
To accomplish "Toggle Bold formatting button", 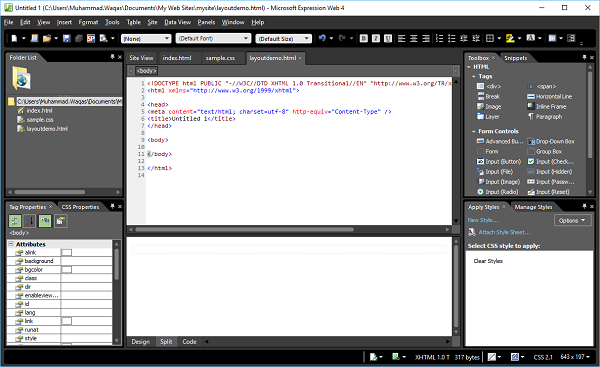I will click(x=364, y=38).
